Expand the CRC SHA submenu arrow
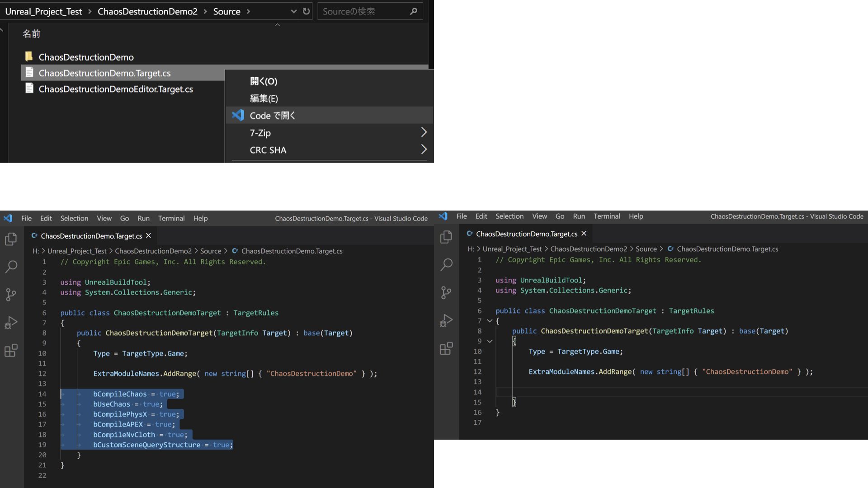Screen dimensions: 868x488 424,150
